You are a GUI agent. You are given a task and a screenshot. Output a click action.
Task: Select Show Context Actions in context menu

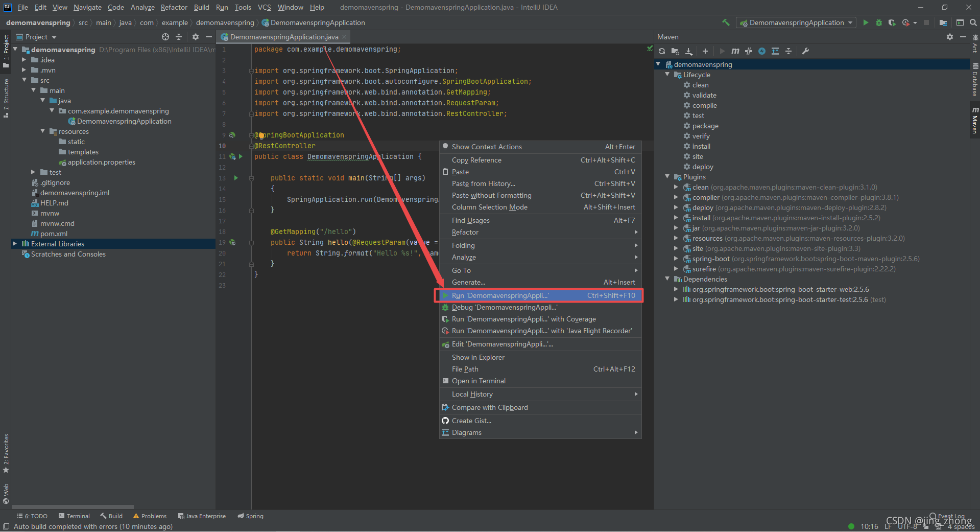[x=540, y=147]
